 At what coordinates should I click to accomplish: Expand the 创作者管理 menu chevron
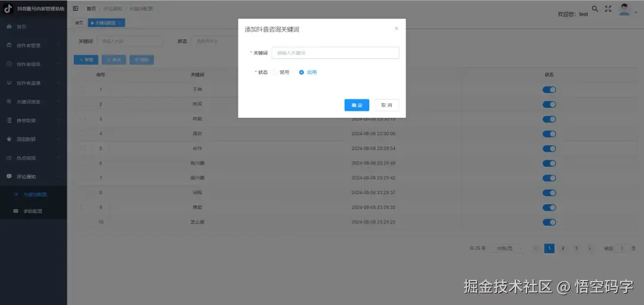pos(58,45)
